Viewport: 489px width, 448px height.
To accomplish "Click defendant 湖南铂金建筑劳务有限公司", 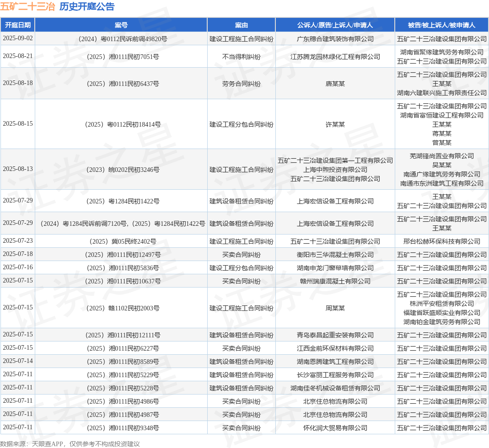I will [442, 322].
